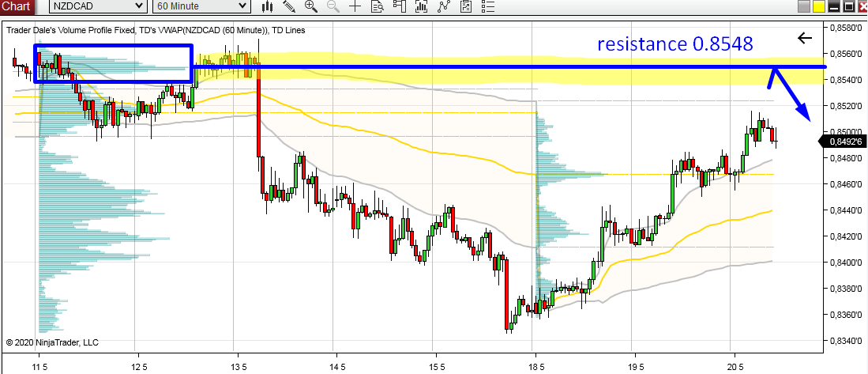Open the Data Series bar chart icon

pyautogui.click(x=422, y=6)
